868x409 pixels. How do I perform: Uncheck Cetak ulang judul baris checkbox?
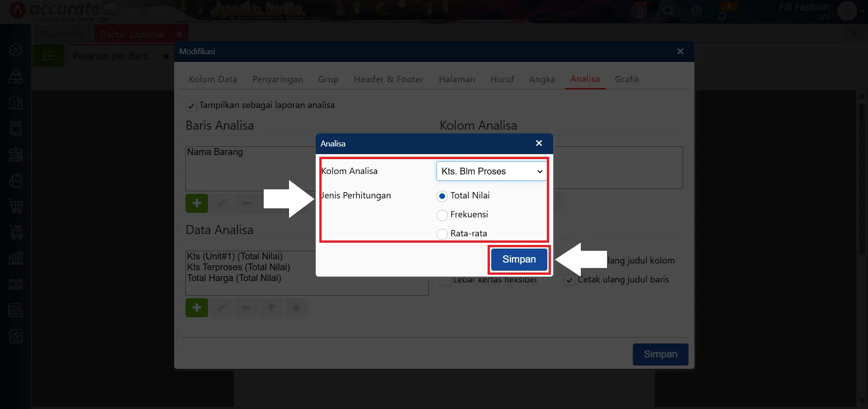pyautogui.click(x=569, y=280)
